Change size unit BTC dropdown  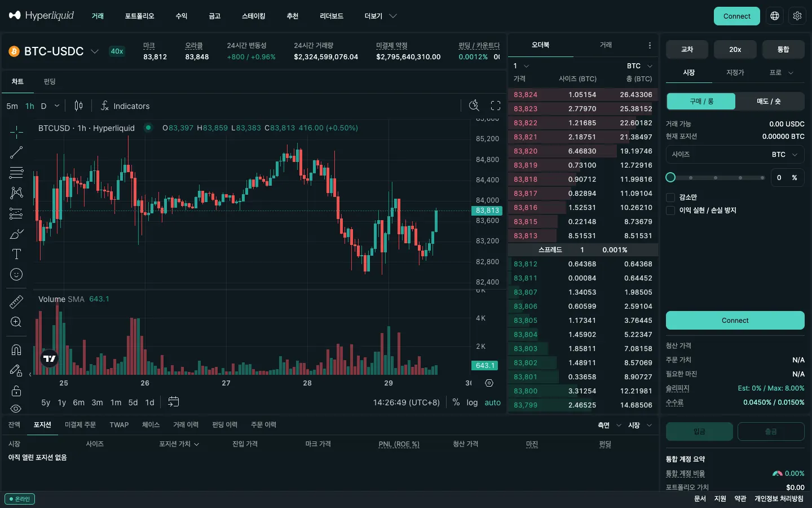tap(785, 154)
